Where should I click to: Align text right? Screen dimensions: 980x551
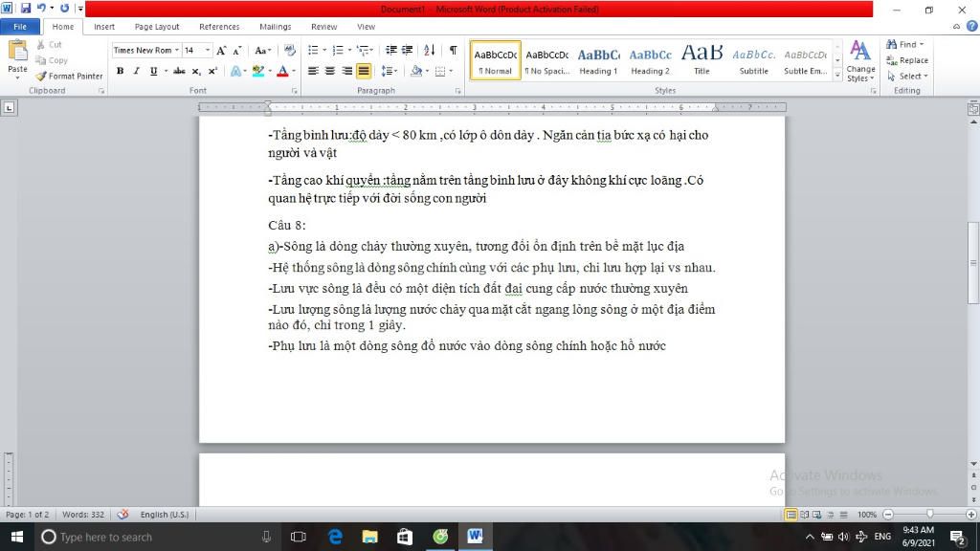(346, 71)
